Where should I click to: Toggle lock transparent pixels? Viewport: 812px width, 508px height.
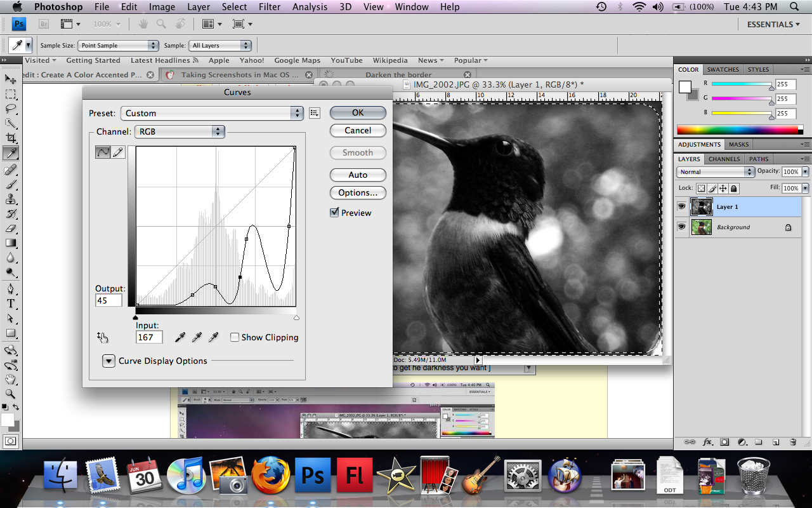point(701,189)
